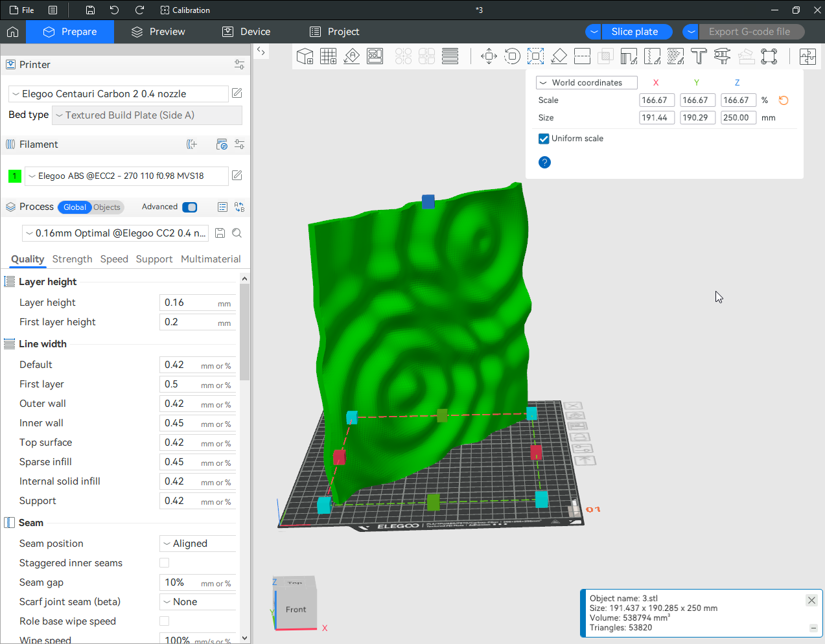Viewport: 825px width, 644px height.
Task: Click the Add plate grid icon
Action: (x=329, y=56)
